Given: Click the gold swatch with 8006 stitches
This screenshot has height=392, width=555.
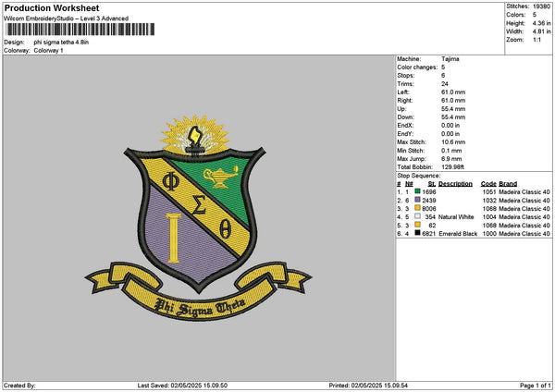Looking at the screenshot, I should click(x=417, y=208).
